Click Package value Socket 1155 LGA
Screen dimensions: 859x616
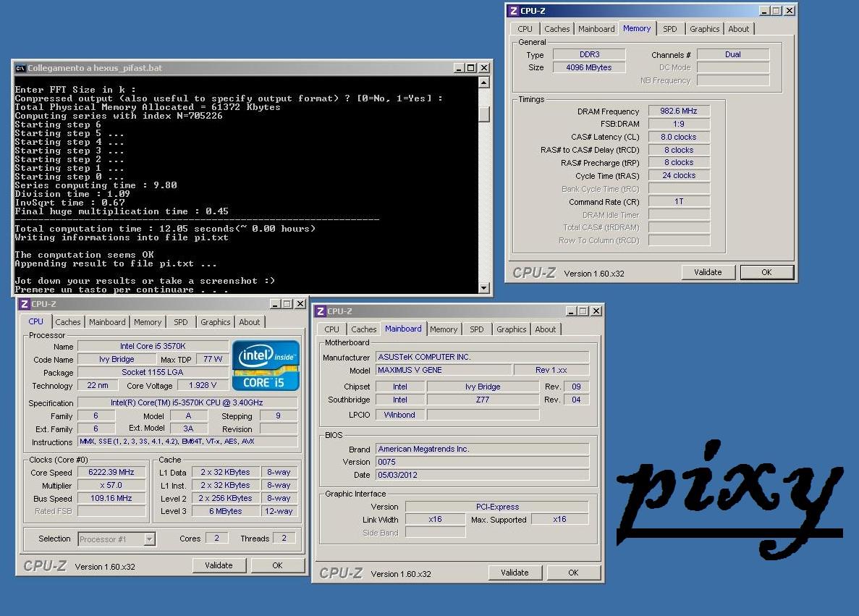(153, 372)
